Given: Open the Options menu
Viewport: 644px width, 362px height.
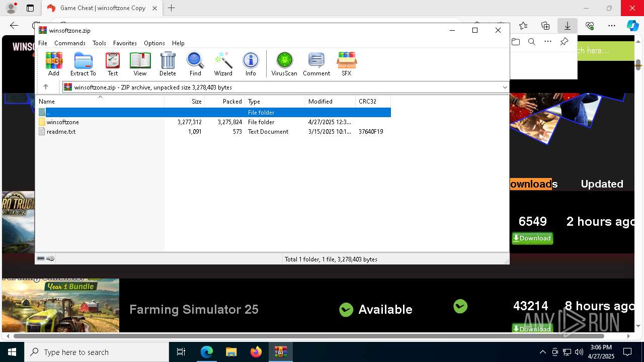Looking at the screenshot, I should click(x=154, y=43).
